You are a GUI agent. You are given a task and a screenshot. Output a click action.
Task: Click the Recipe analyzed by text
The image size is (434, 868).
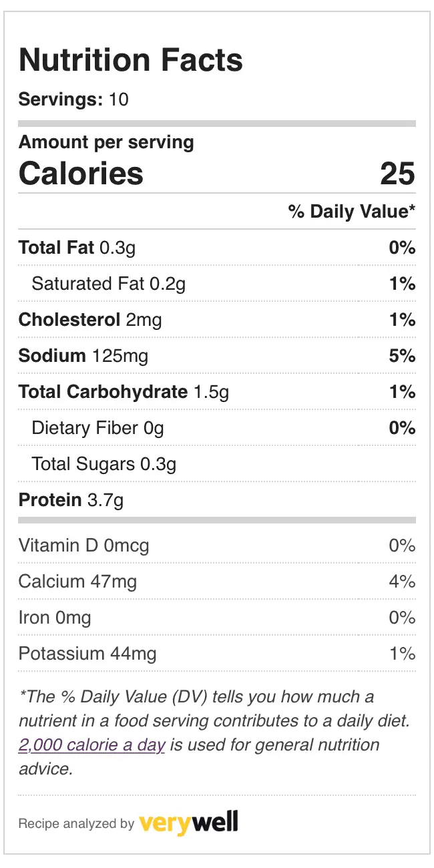coord(77,824)
